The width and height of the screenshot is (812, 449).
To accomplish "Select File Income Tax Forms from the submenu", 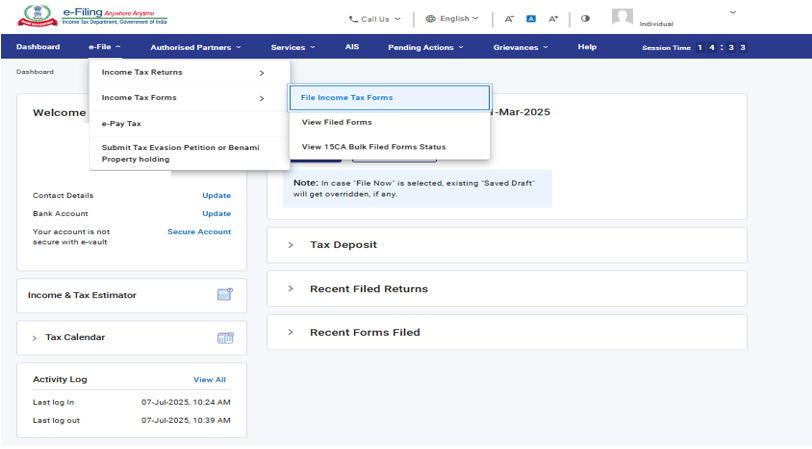I will point(347,98).
